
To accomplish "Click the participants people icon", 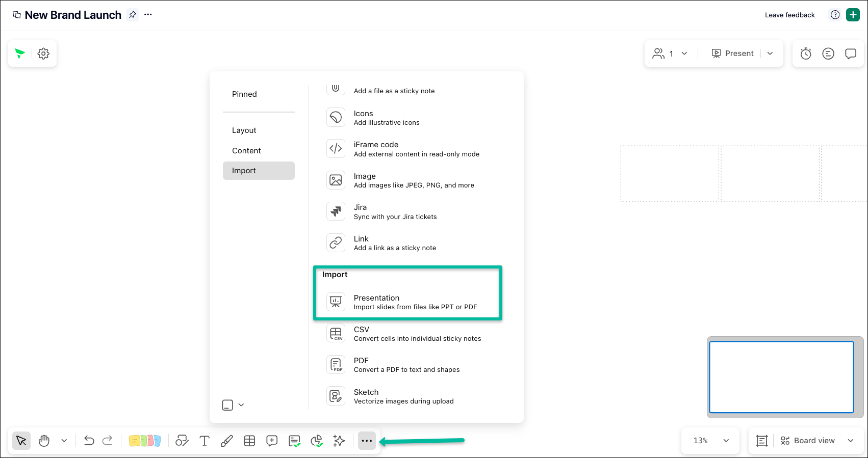I will tap(658, 53).
